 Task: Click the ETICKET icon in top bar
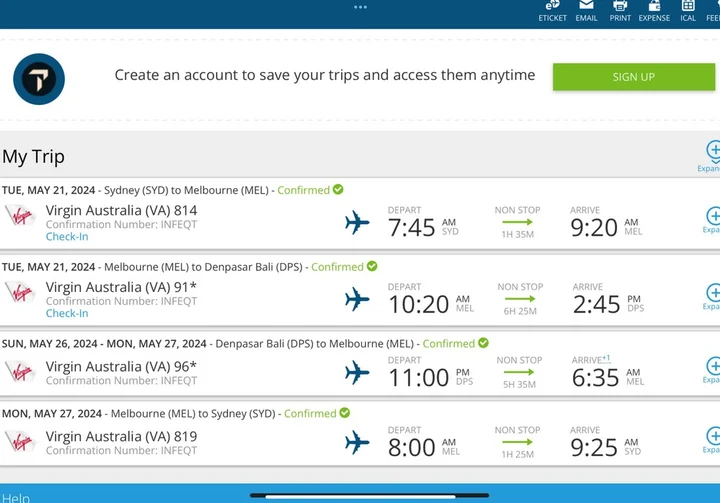click(553, 6)
